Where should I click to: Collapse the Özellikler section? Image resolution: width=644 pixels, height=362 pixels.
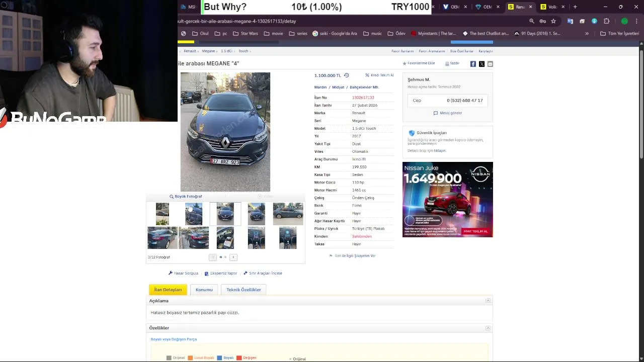[x=488, y=328]
